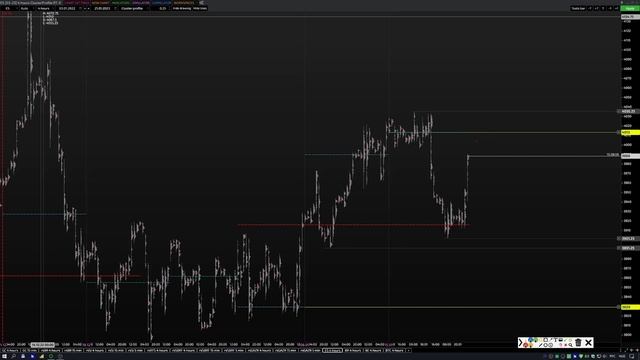Click the yellow 3829 price level label
The width and height of the screenshot is (640, 360).
630,307
